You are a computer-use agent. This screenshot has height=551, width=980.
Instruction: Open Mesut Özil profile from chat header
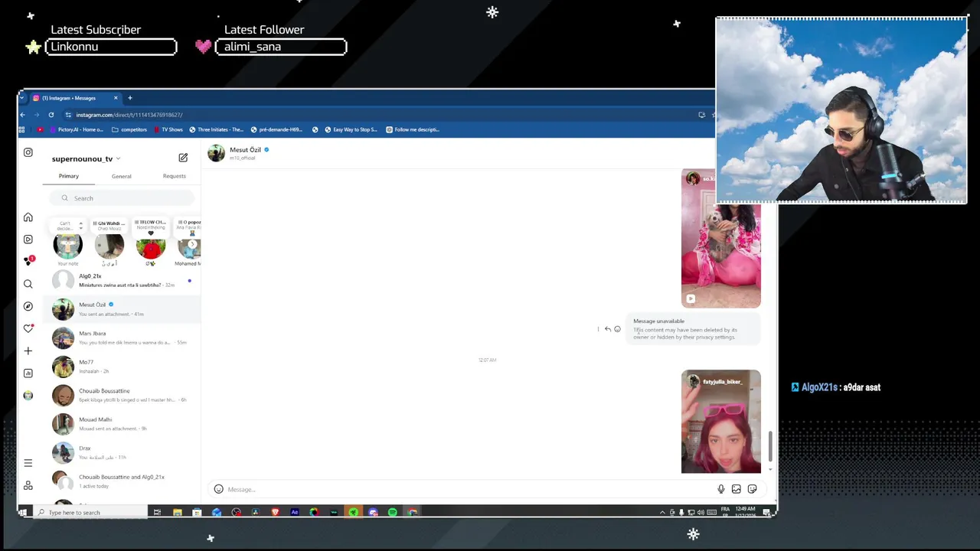click(245, 150)
